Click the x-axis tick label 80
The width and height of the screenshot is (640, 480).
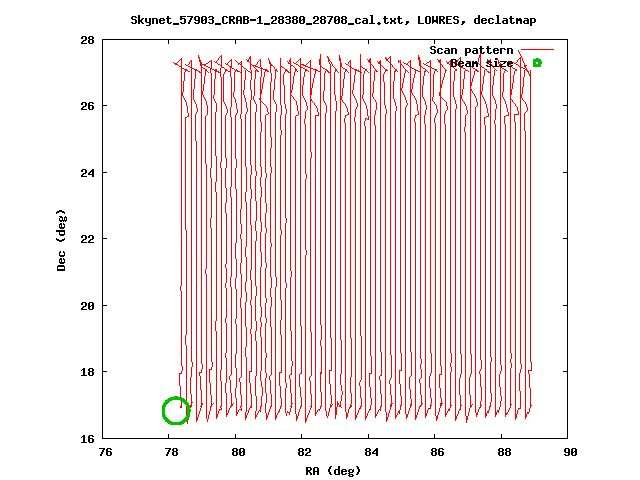point(237,452)
